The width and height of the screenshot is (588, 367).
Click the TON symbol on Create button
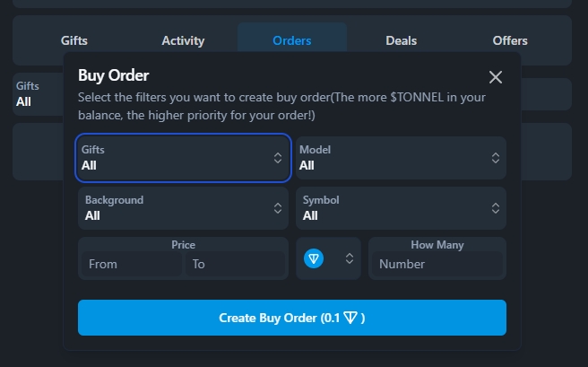click(350, 318)
